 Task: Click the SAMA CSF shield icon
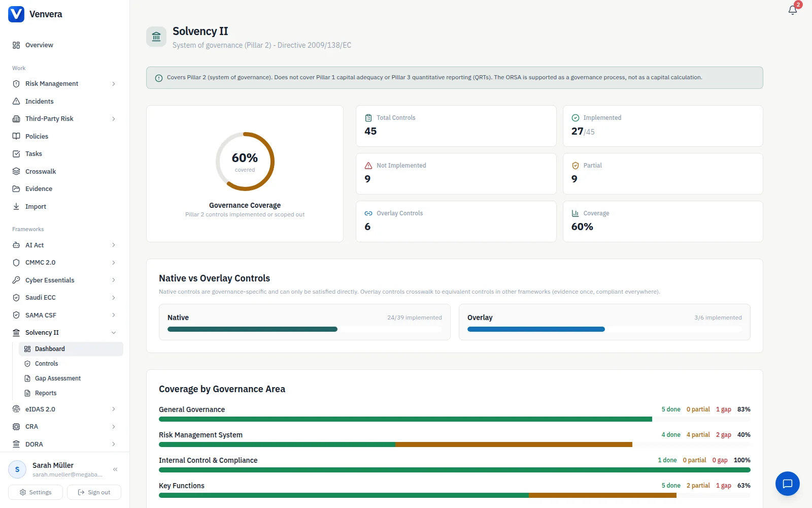[16, 315]
